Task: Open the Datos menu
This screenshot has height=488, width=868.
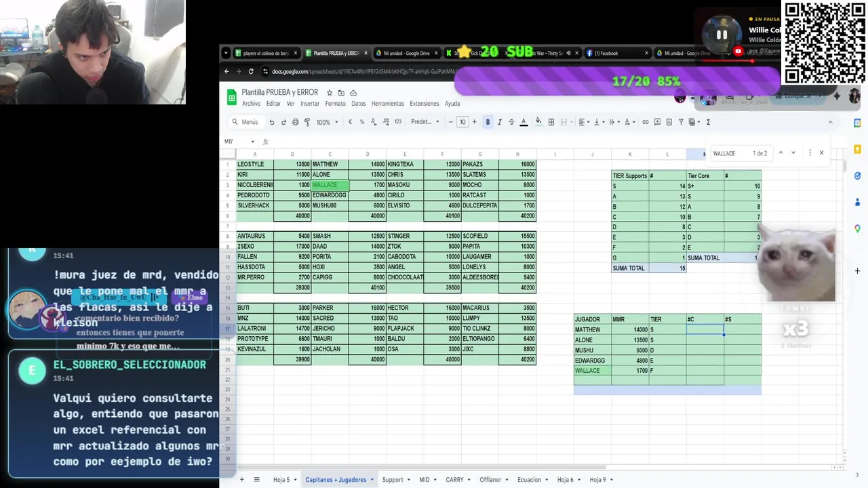Action: pyautogui.click(x=359, y=104)
